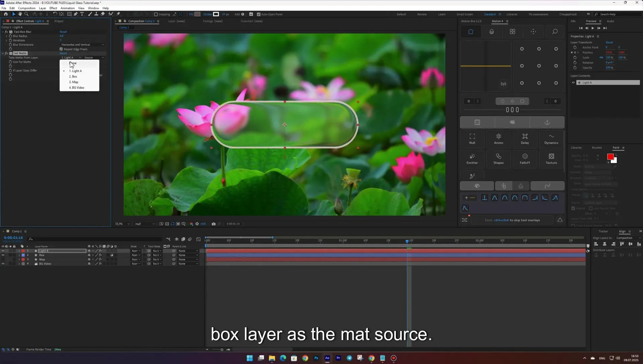
Task: Select the Rectangle shape tool
Action: [x=69, y=14]
